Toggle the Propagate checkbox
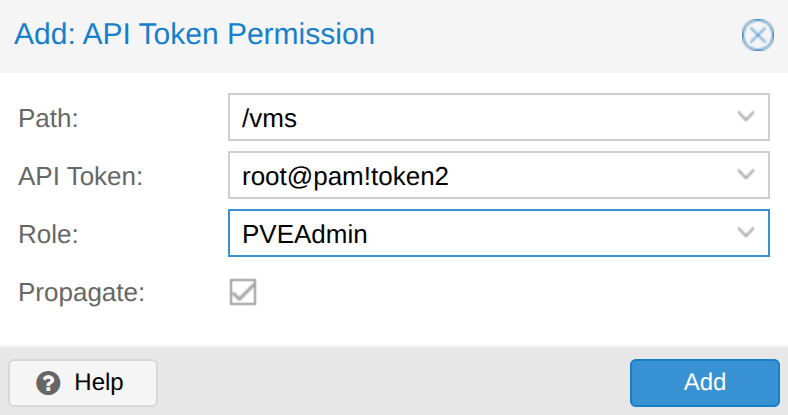The image size is (788, 415). click(243, 292)
